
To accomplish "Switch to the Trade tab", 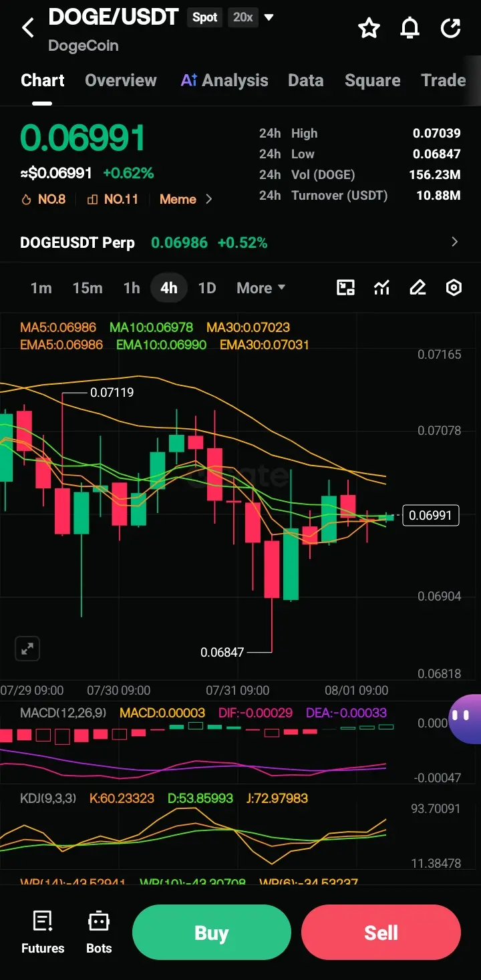I will coord(444,80).
